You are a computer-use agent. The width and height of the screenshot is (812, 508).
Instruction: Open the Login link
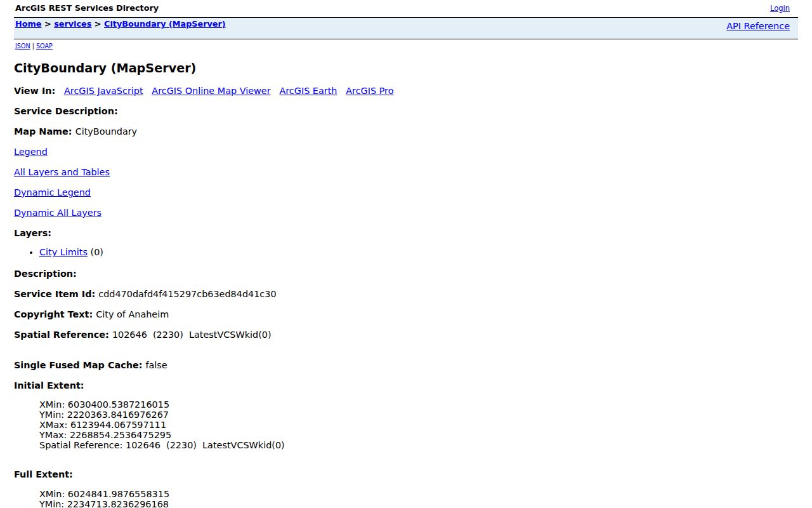pyautogui.click(x=780, y=8)
